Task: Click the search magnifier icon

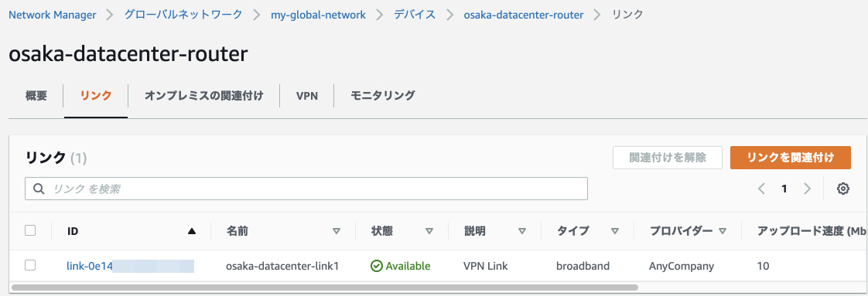Action: 39,189
